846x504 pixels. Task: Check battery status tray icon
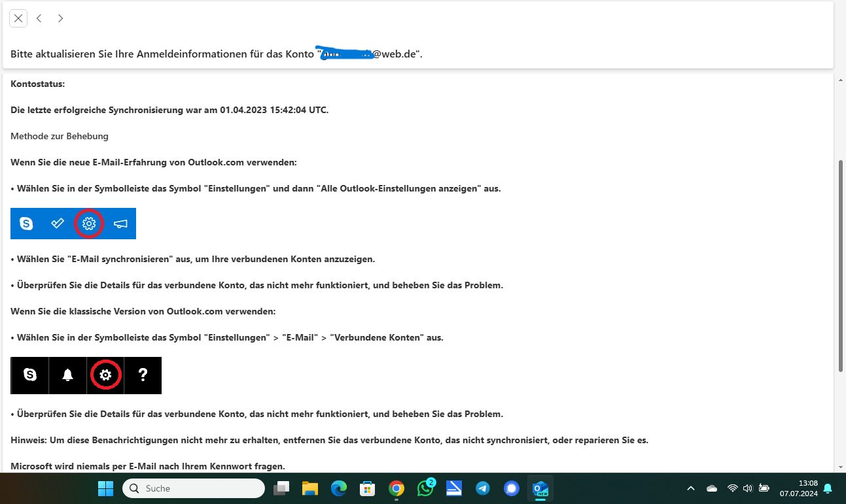click(764, 488)
